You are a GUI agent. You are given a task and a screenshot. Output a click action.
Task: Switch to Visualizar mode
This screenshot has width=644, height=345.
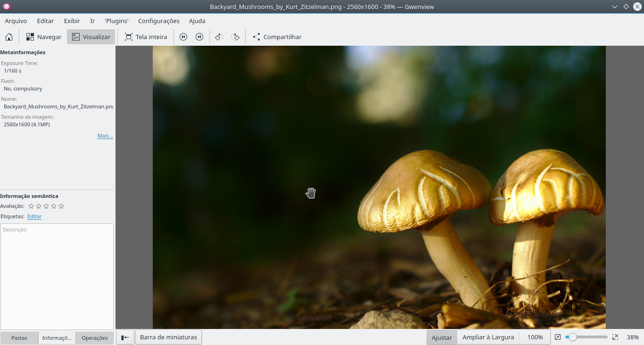[x=91, y=36]
